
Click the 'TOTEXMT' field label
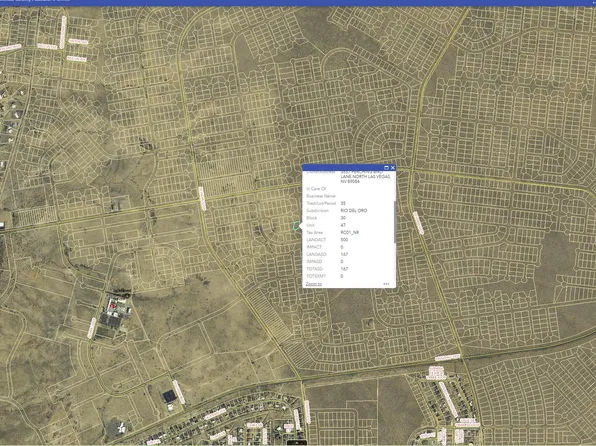pyautogui.click(x=316, y=276)
